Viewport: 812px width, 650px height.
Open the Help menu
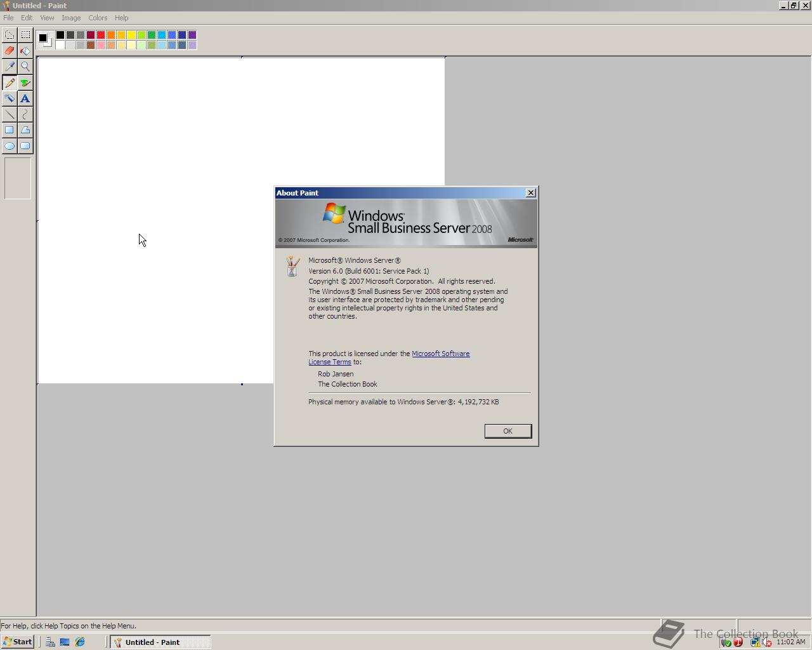121,18
